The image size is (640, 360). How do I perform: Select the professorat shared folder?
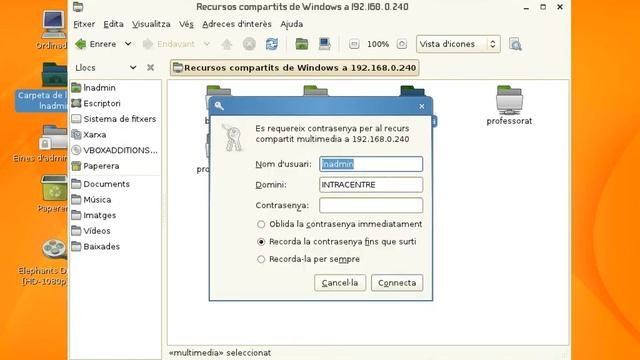tap(509, 105)
